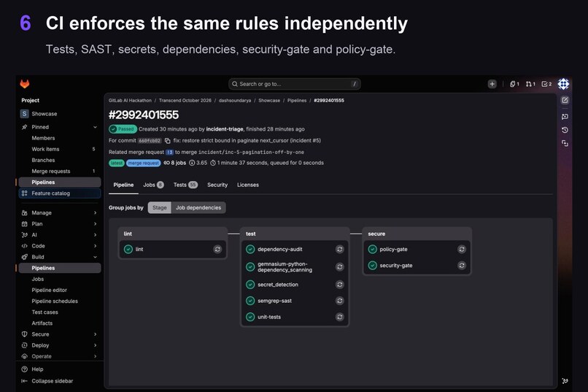Open the incident-triage user link
Viewport: 588px width, 392px height.
225,129
